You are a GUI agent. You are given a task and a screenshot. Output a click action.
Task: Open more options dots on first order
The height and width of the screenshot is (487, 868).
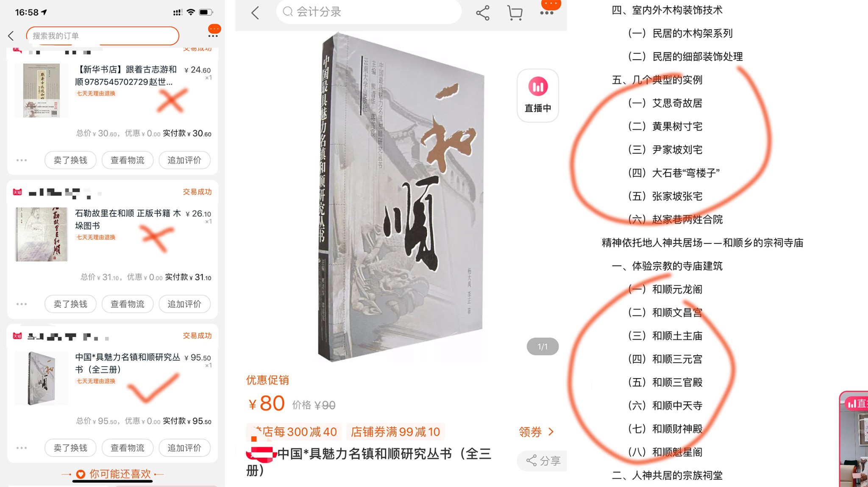pyautogui.click(x=22, y=160)
